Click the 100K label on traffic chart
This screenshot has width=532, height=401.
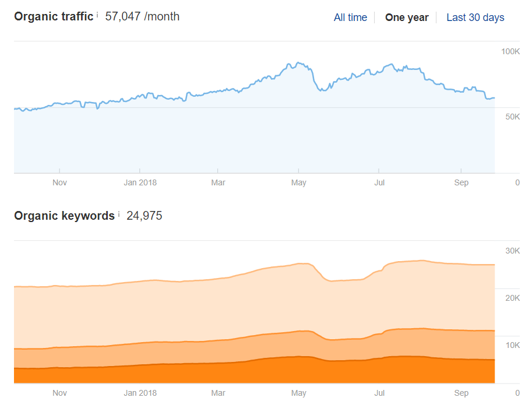coord(510,51)
